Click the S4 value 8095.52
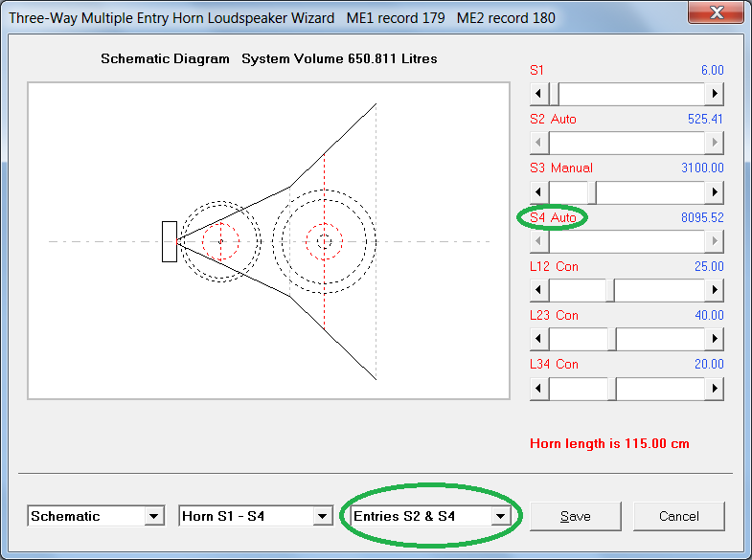 (x=702, y=217)
